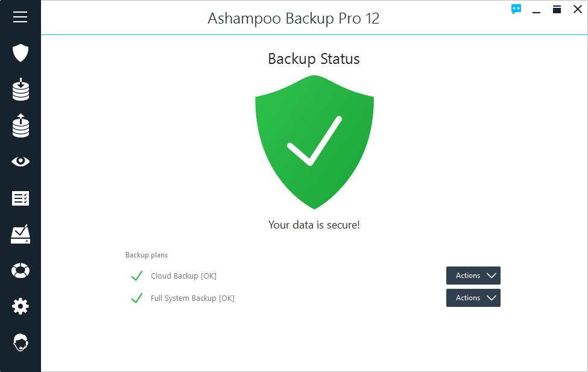This screenshot has height=372, width=588.
Task: Select the Cloud Backup [OK] plan
Action: [183, 276]
